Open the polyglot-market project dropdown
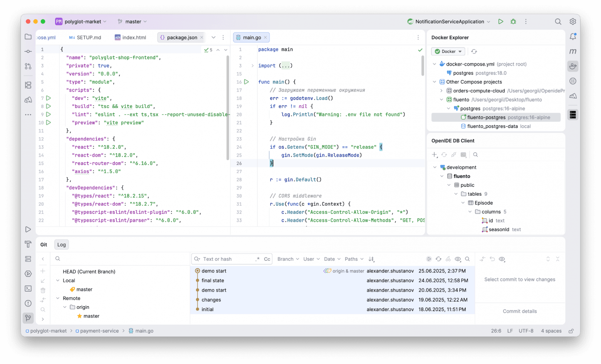 [81, 22]
